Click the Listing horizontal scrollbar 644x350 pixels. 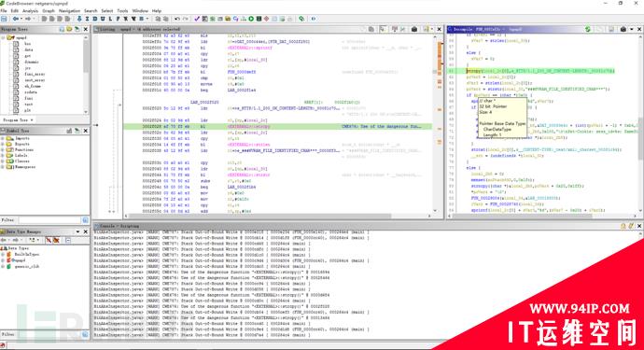(x=278, y=216)
